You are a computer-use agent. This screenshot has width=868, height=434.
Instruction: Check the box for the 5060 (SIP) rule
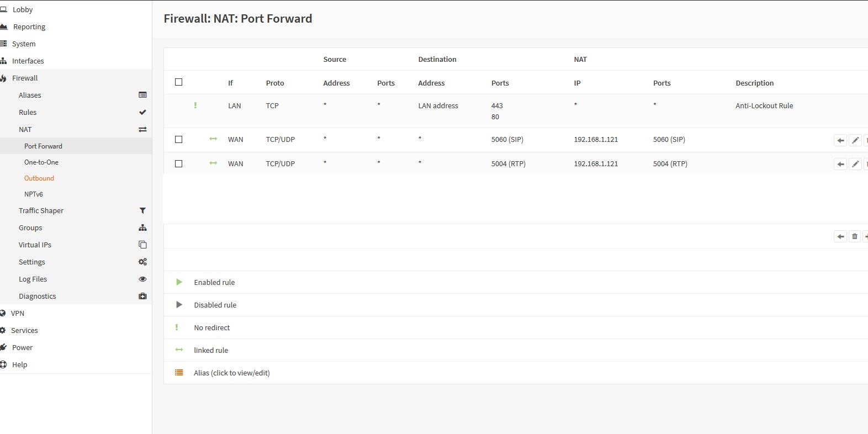(178, 140)
